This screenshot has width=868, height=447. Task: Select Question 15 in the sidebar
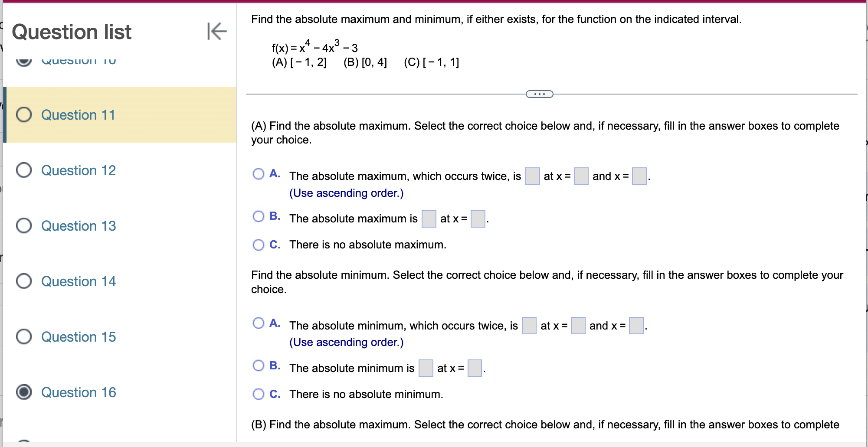(78, 336)
